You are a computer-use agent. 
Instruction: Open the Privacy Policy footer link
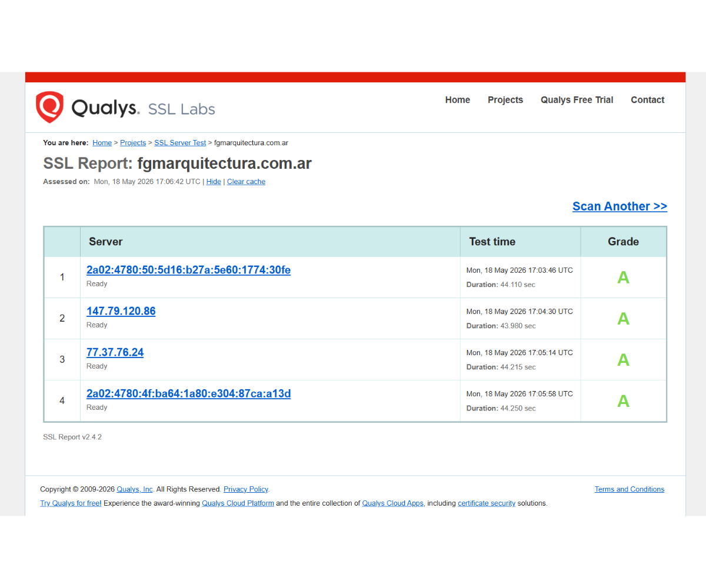(245, 489)
